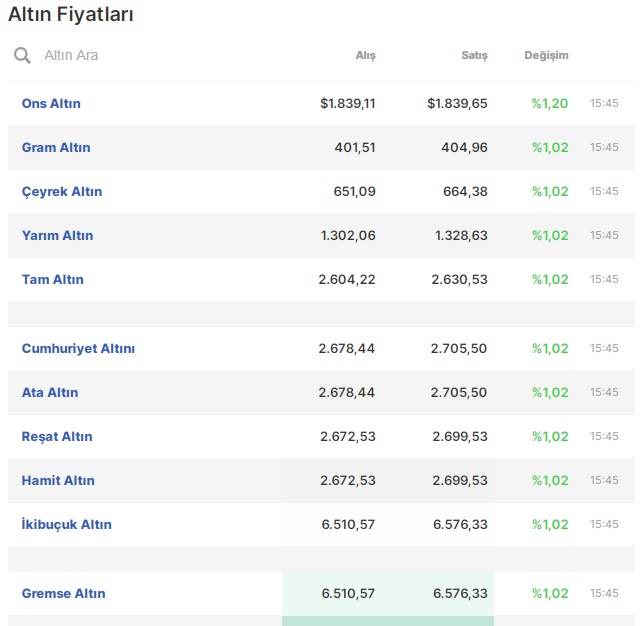Screen dimensions: 640x626
Task: Select the Gremse Altın link
Action: coord(63,593)
